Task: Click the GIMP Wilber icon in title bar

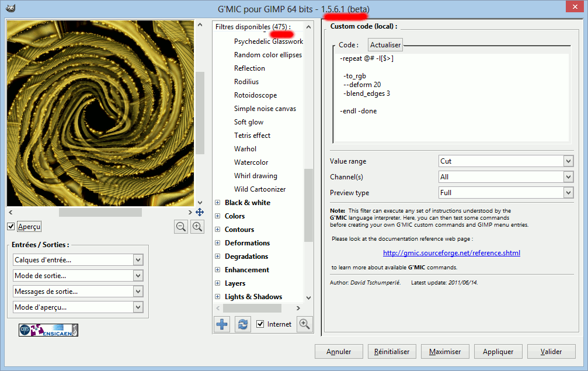Action: (11, 8)
